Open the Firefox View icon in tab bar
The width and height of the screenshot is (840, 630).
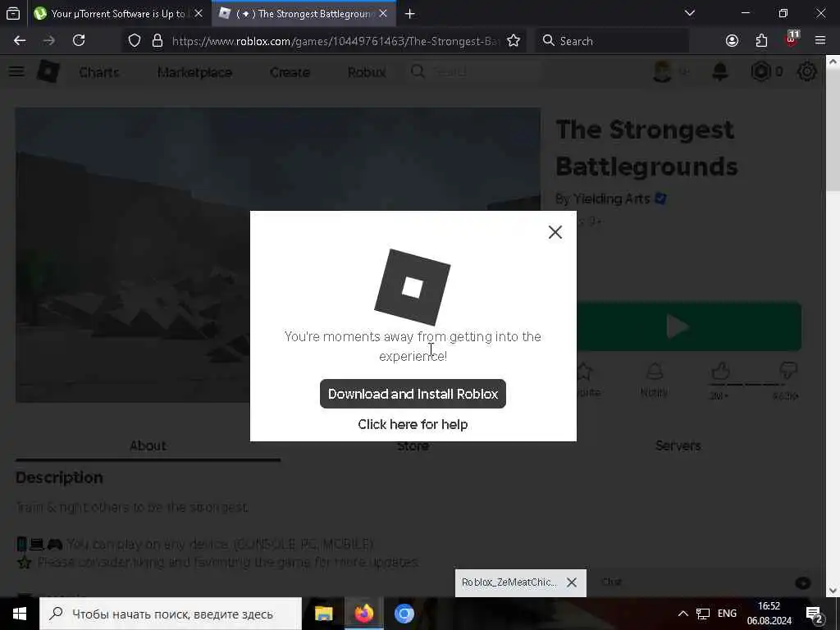(x=13, y=13)
